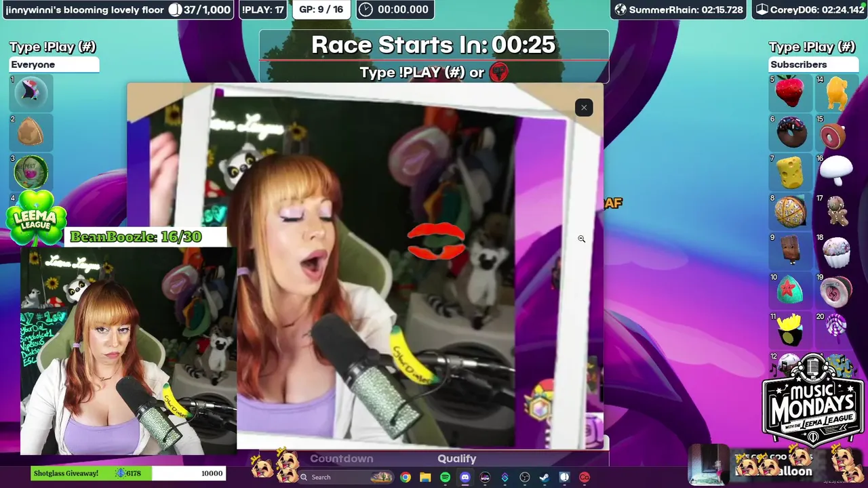Click the 00:00.000 race timer

point(395,9)
